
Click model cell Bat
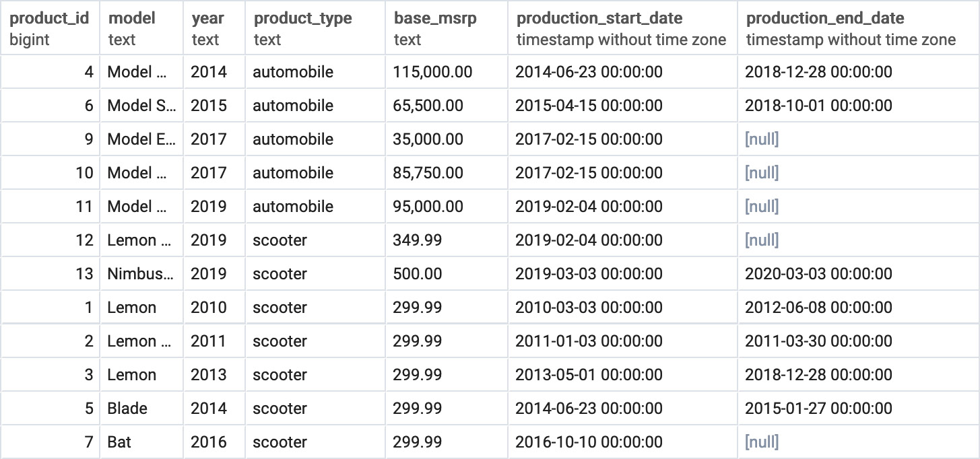click(x=141, y=442)
